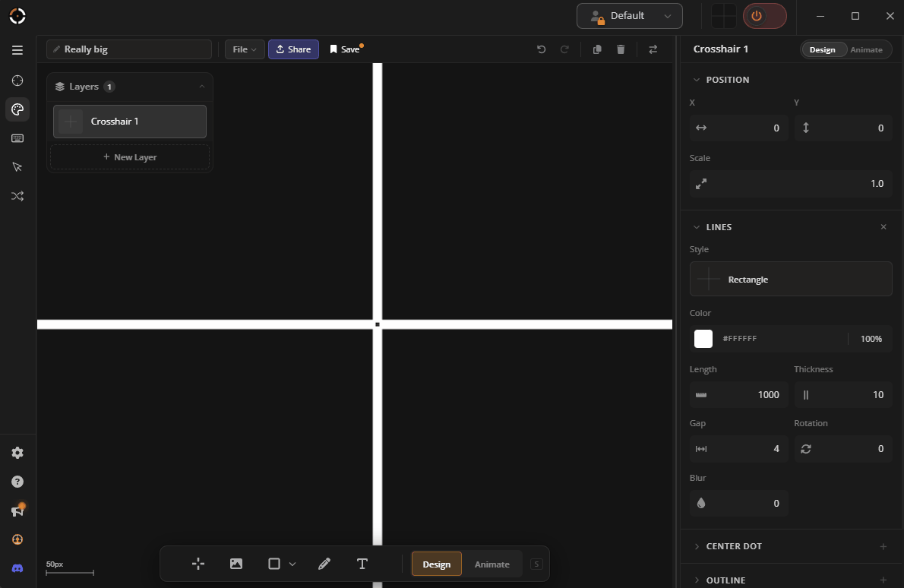Collapse the LINES section

pos(696,227)
